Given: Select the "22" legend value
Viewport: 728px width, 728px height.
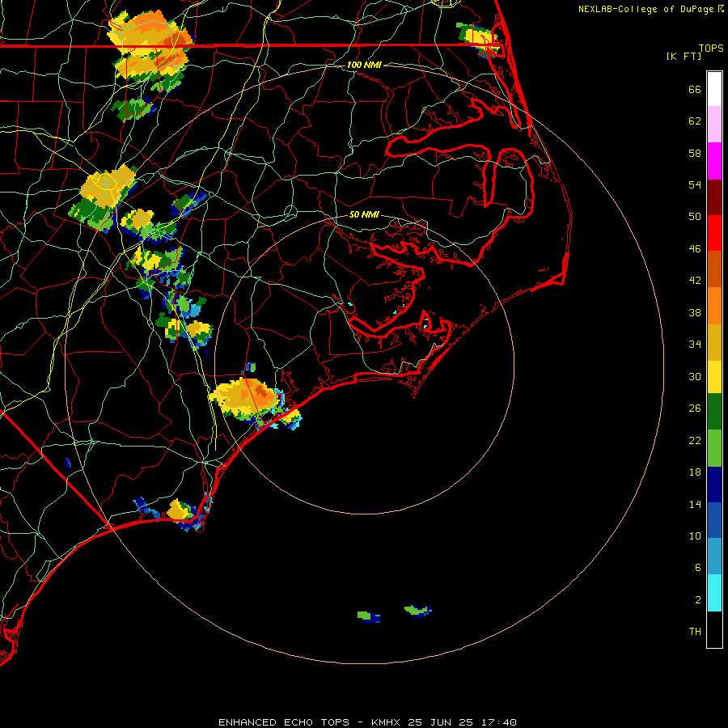Looking at the screenshot, I should point(695,440).
